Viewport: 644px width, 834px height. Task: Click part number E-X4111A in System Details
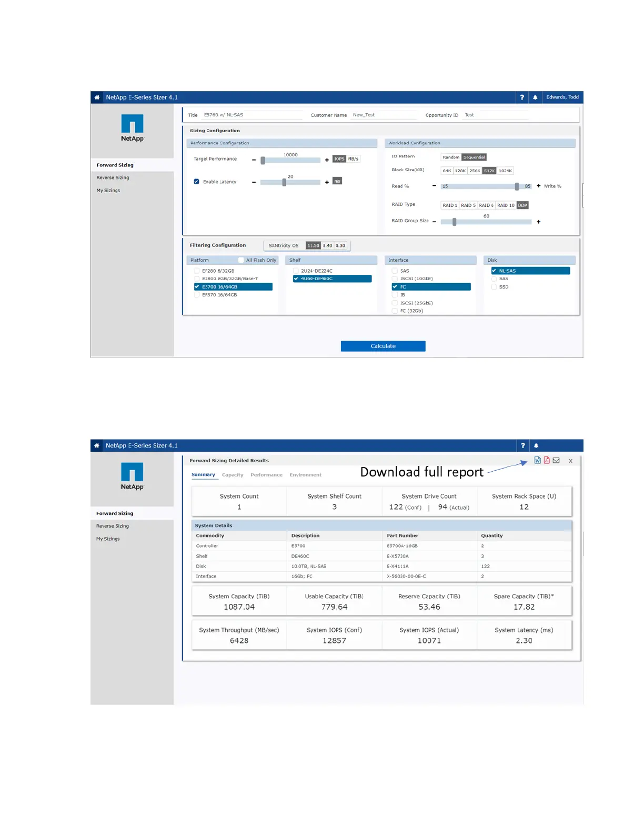[x=398, y=567]
